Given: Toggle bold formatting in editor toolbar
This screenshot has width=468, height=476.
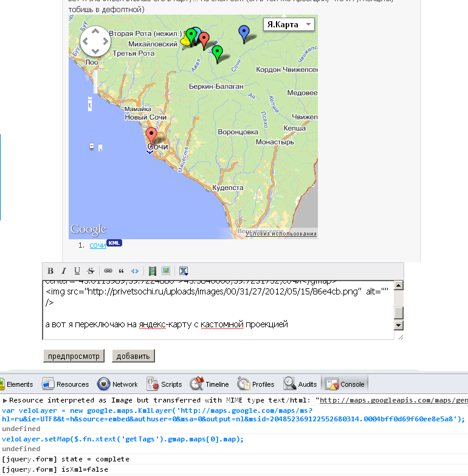Looking at the screenshot, I should pyautogui.click(x=50, y=271).
